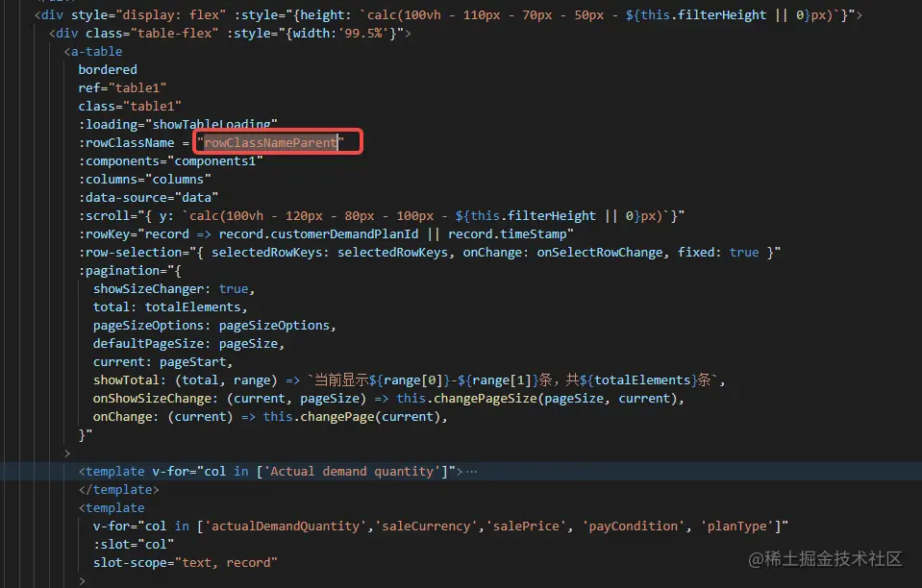Screen dimensions: 922x588
Task: Expand the folded template v-for 'Actual demand quantity' line
Action: click(471, 471)
